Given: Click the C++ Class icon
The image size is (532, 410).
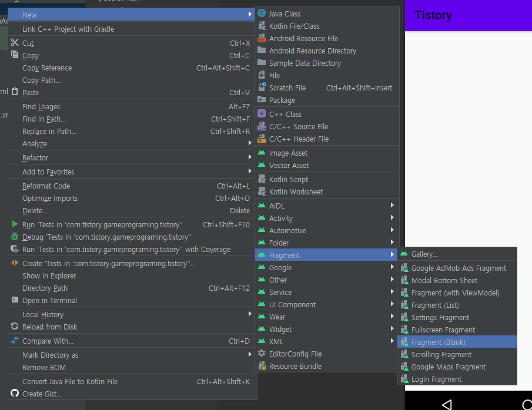Looking at the screenshot, I should [x=262, y=114].
